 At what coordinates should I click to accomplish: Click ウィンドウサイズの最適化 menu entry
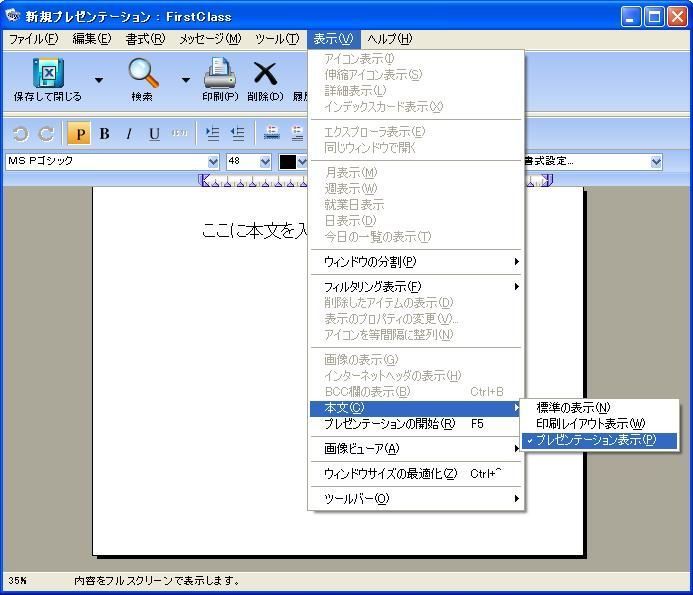coord(390,474)
